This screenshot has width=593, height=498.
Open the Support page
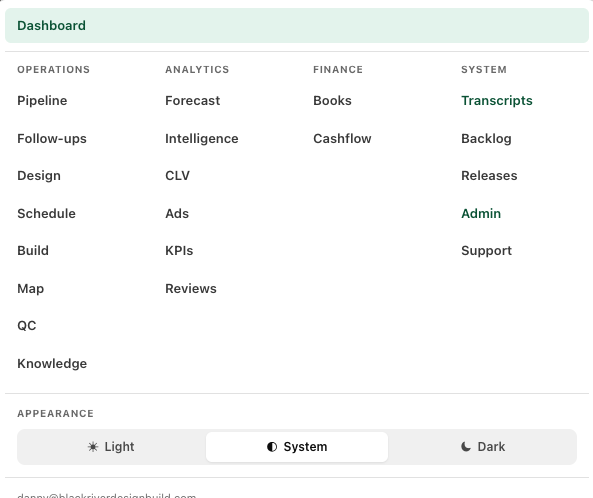tap(486, 251)
